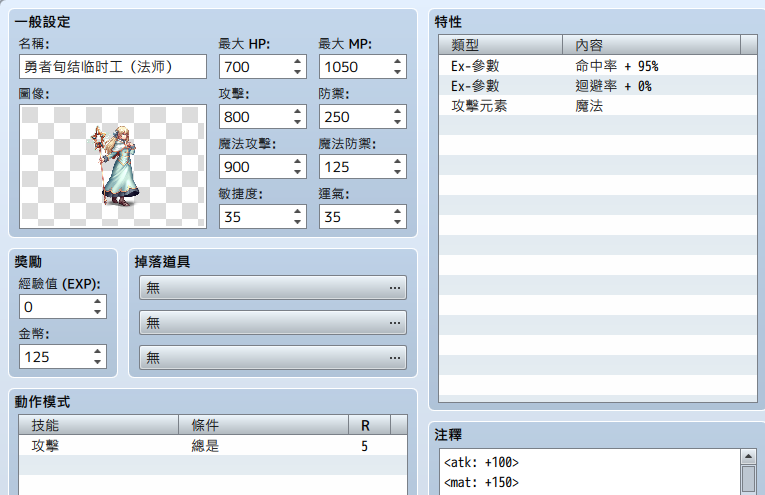Click inside the 注釋 note text area
This screenshot has height=495, width=765.
(589, 472)
